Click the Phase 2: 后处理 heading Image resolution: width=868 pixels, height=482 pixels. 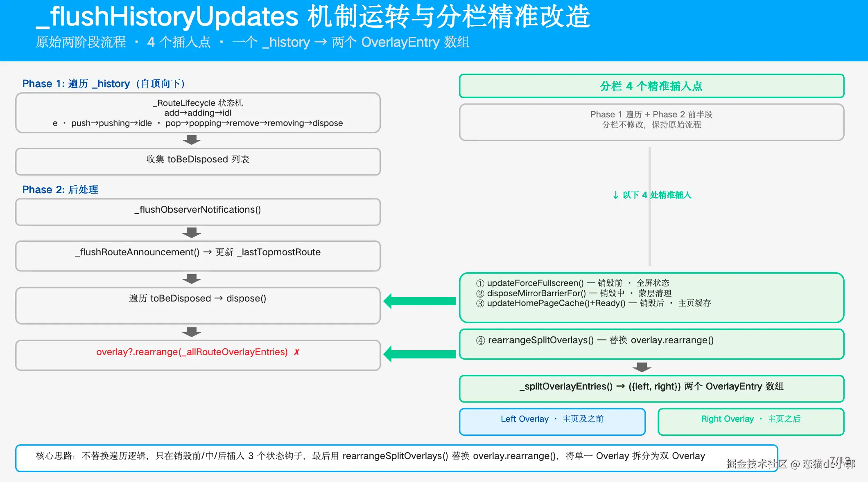click(60, 189)
